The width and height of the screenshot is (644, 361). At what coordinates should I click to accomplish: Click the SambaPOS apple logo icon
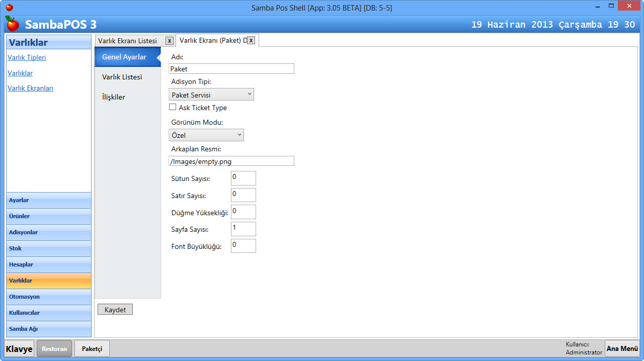tap(13, 24)
